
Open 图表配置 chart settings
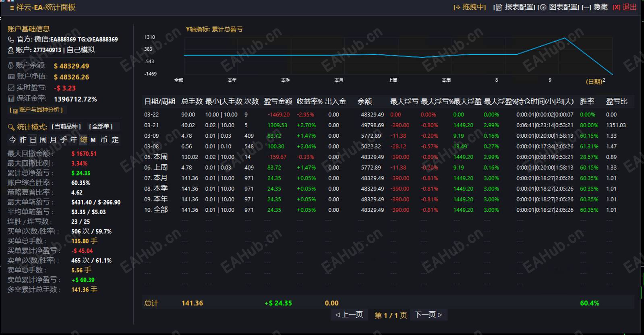tap(559, 7)
